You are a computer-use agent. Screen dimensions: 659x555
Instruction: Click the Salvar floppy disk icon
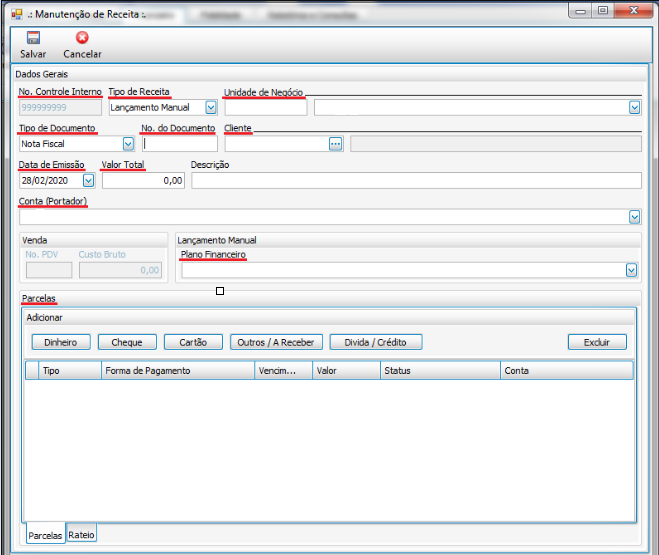pyautogui.click(x=33, y=38)
